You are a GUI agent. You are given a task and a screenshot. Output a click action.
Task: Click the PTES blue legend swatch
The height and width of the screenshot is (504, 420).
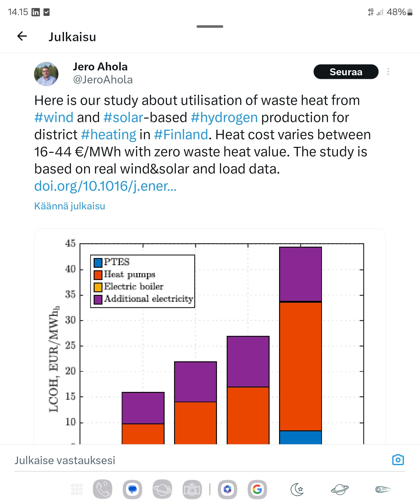click(x=98, y=263)
